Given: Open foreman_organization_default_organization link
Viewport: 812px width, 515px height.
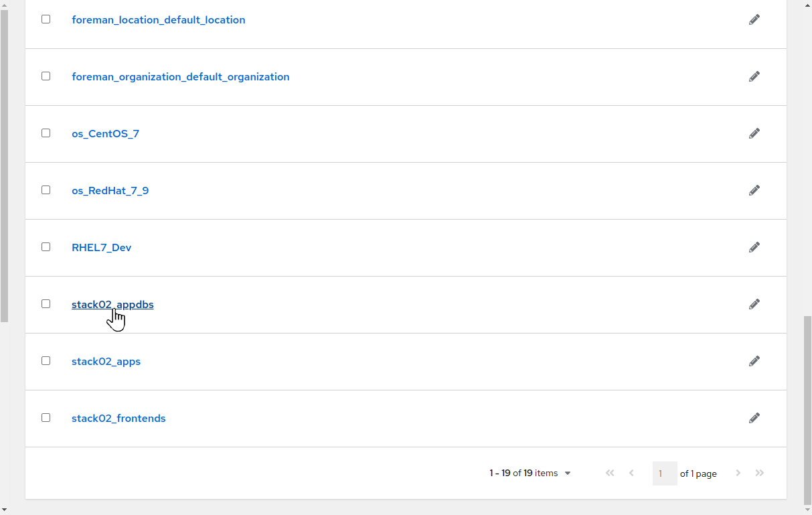Looking at the screenshot, I should tap(181, 77).
